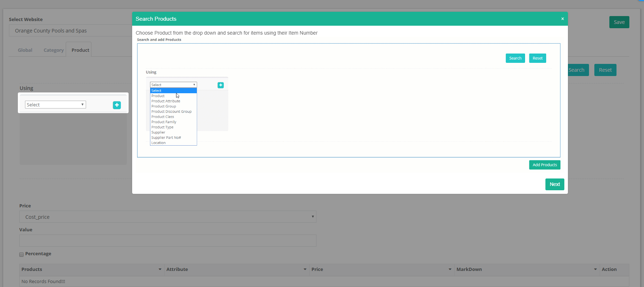Screen dimensions: 644x287
Task: Click Reset button in the modal
Action: pos(538,58)
